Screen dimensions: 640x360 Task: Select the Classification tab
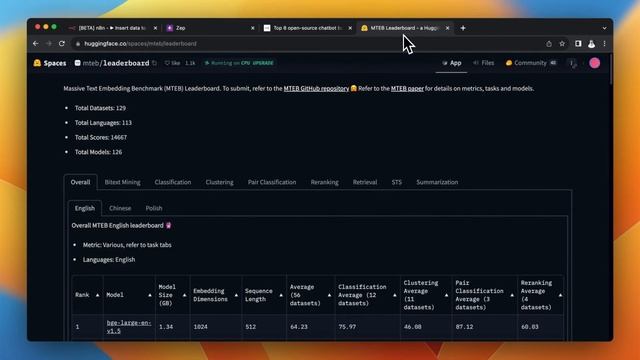coord(173,182)
